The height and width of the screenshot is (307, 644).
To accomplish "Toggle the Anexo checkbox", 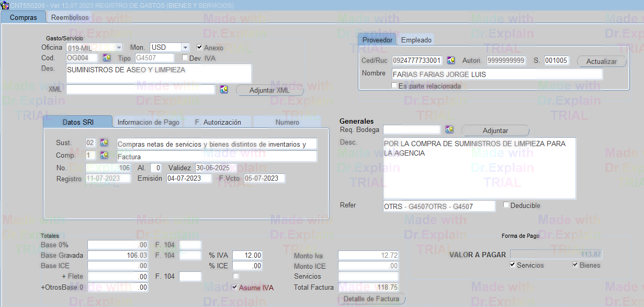I will tap(199, 47).
